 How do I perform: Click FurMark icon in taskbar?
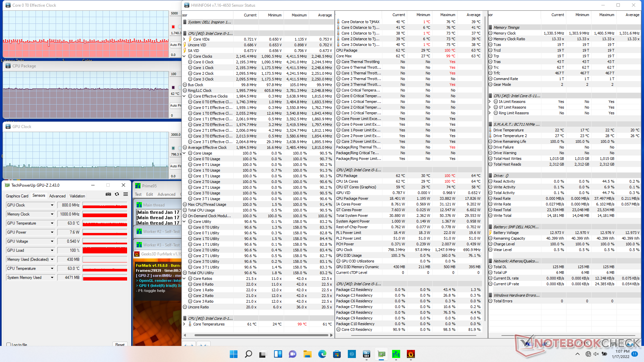coord(411,354)
